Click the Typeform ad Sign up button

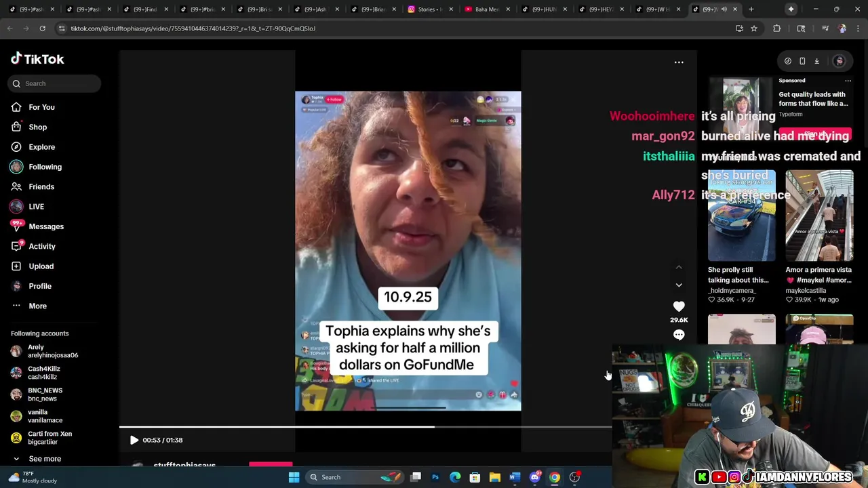(x=815, y=134)
